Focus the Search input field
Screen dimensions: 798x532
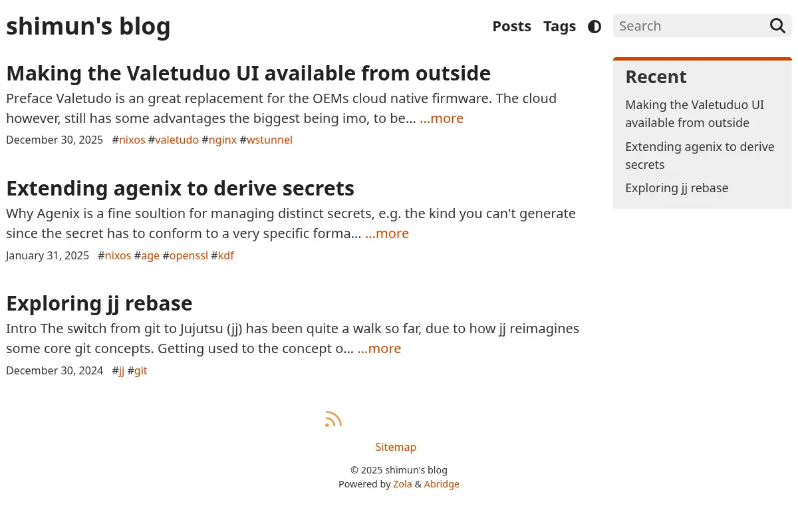coord(689,26)
